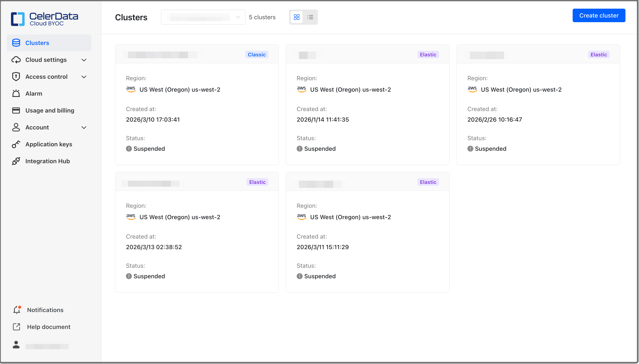Click the Access control shield icon
The image size is (639, 364).
tap(16, 76)
